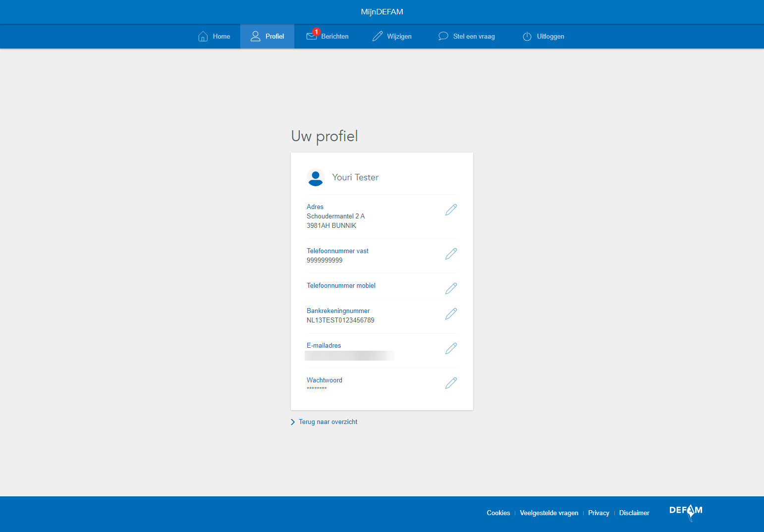Click the DEFAM logo in footer

coord(686,512)
